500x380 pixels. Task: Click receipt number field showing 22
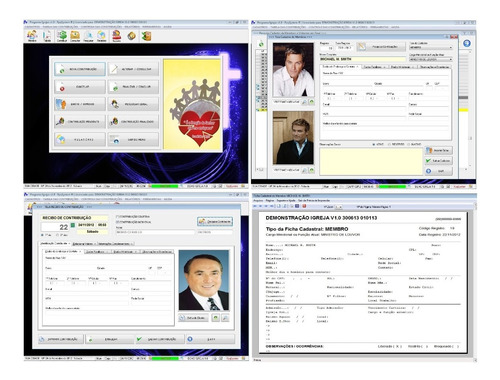click(55, 227)
